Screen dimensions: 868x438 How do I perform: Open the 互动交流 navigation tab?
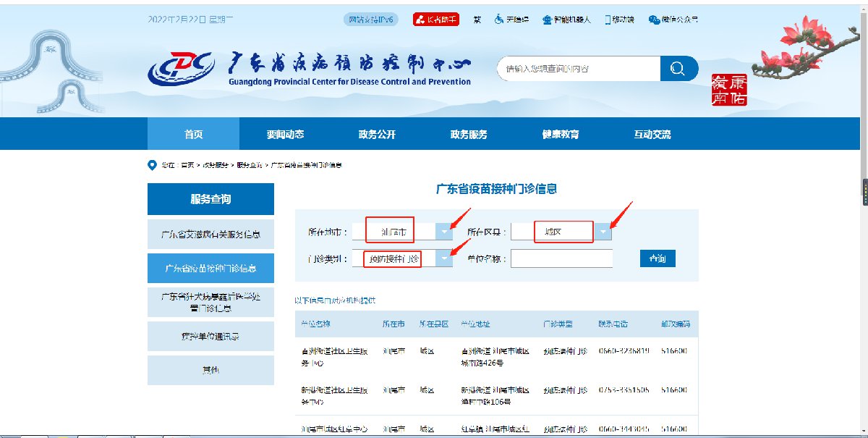(652, 134)
